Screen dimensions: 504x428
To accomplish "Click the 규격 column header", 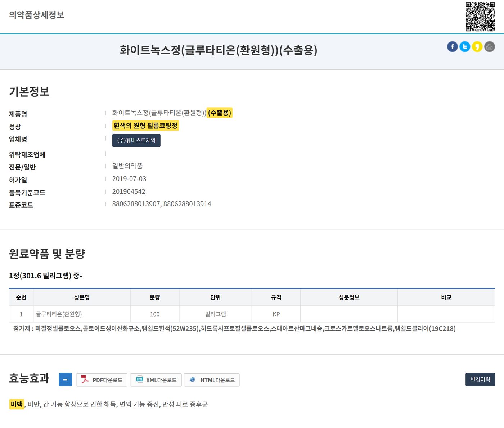I will click(276, 297).
